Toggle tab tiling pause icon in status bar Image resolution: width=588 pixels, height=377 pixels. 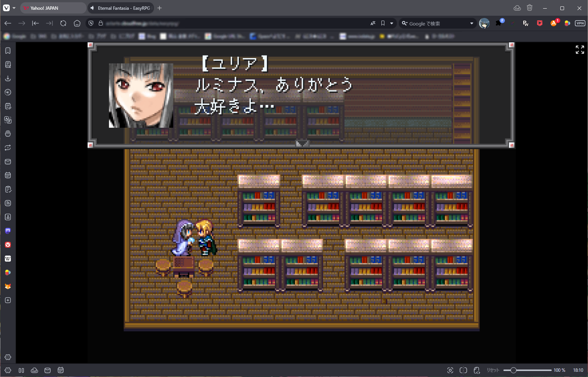click(x=21, y=370)
